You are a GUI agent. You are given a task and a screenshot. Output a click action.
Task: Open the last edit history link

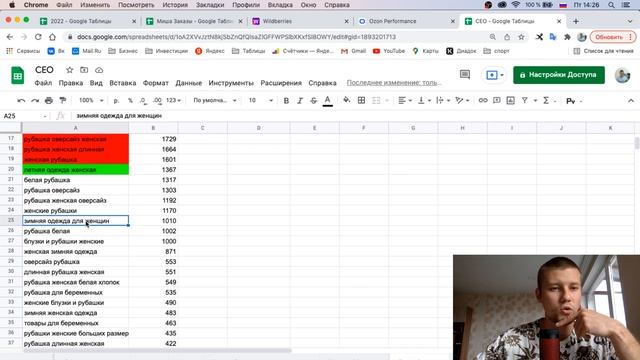394,83
